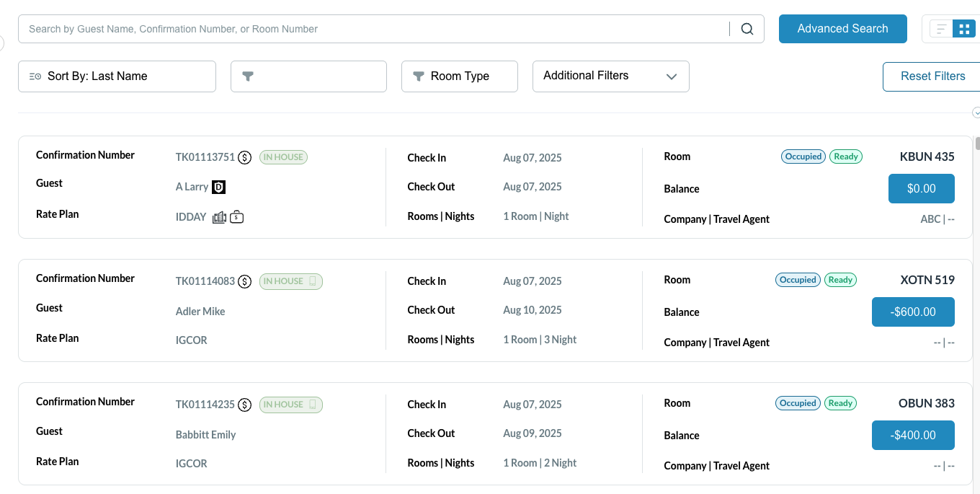
Task: Open the unlabeled funnel filter box
Action: tap(308, 76)
